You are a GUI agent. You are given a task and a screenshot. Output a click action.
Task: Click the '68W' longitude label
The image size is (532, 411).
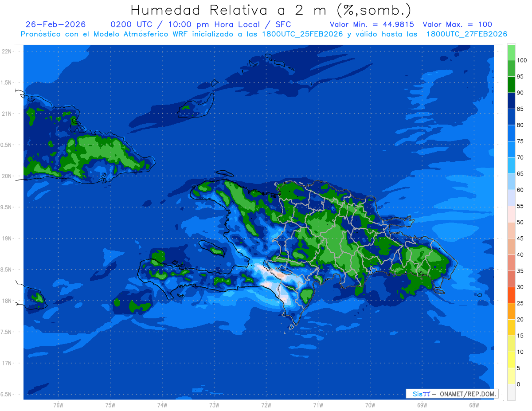point(474,406)
